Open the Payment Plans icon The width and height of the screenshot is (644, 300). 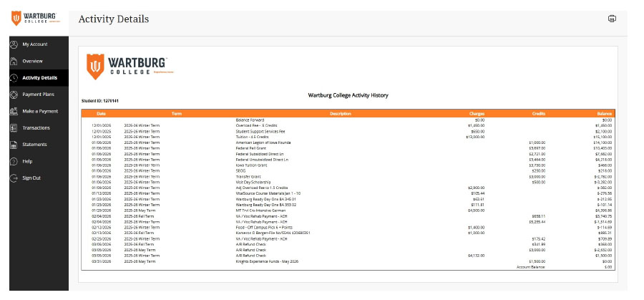pos(14,95)
